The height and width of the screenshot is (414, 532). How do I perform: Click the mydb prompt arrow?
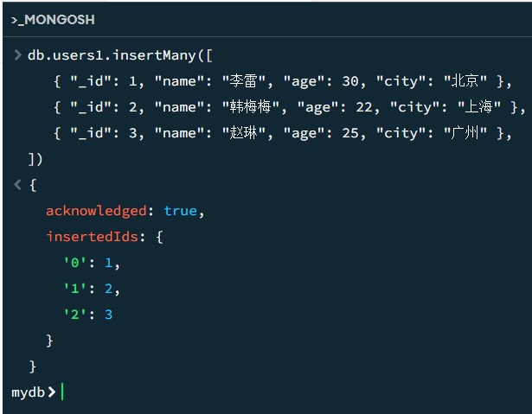pyautogui.click(x=51, y=392)
